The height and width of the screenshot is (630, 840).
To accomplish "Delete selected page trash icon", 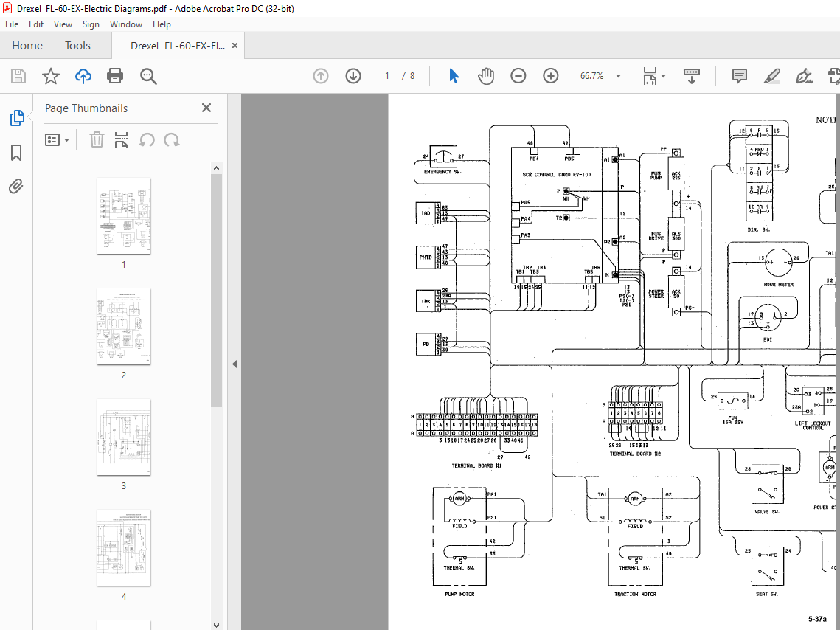I will point(97,140).
